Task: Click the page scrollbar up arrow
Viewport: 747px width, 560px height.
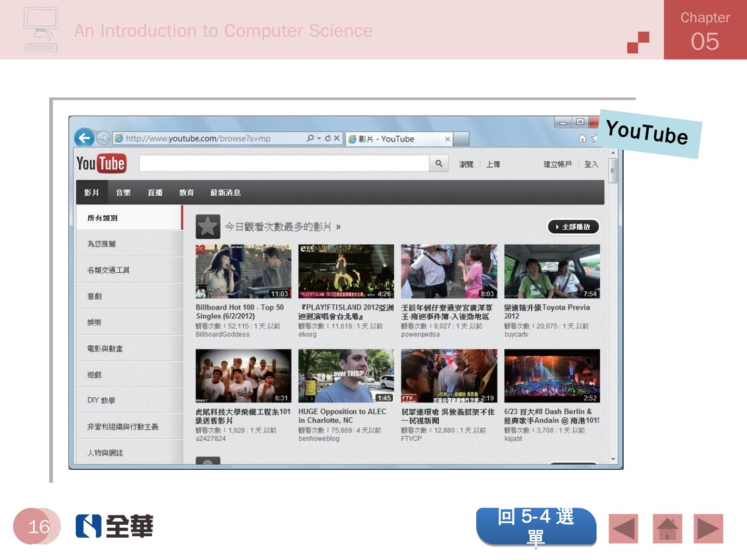Action: click(x=613, y=153)
